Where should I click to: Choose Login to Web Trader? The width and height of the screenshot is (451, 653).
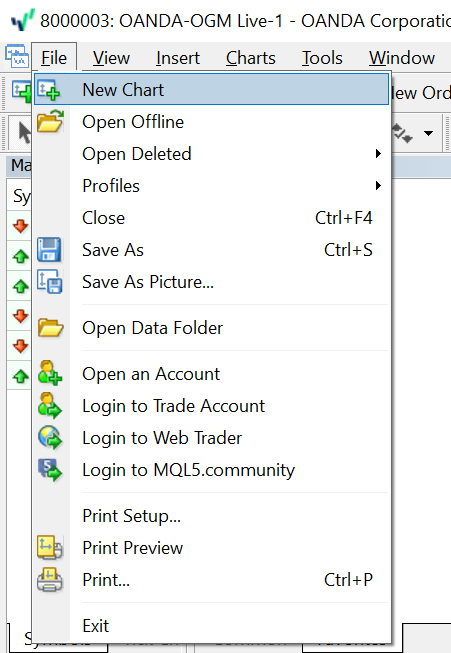(212, 438)
